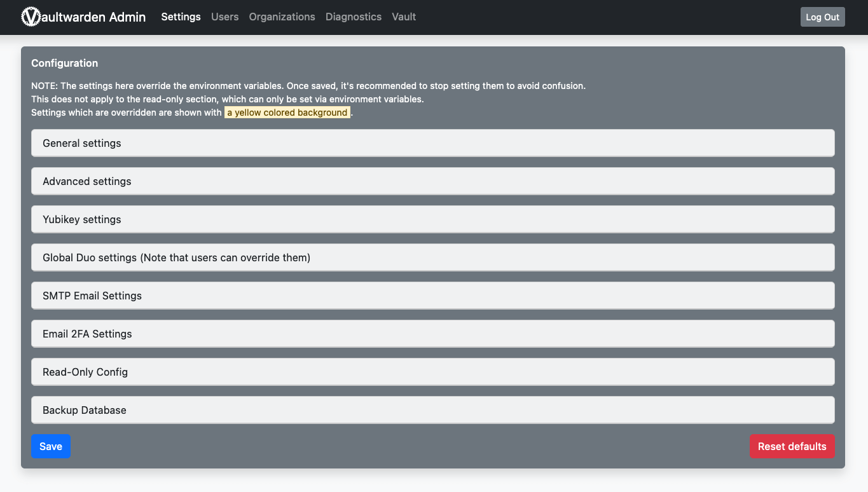
Task: Click the yellow colored background sample text
Action: point(287,113)
